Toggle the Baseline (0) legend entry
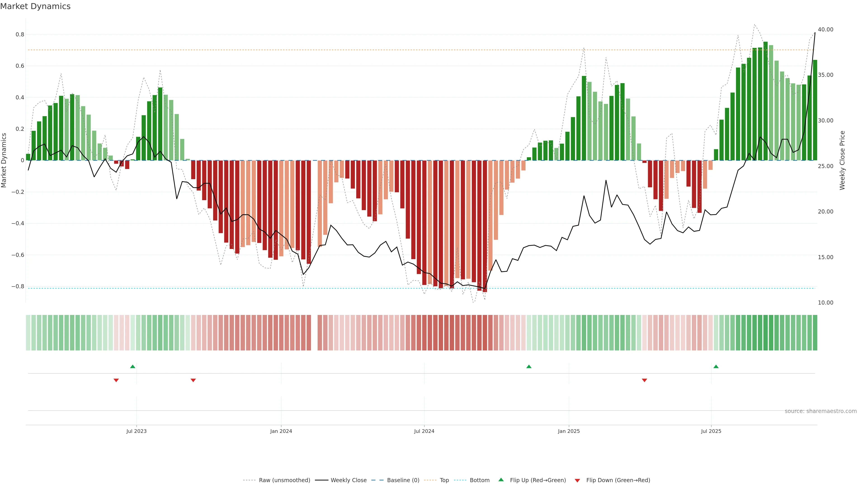The height and width of the screenshot is (488, 868). 403,480
